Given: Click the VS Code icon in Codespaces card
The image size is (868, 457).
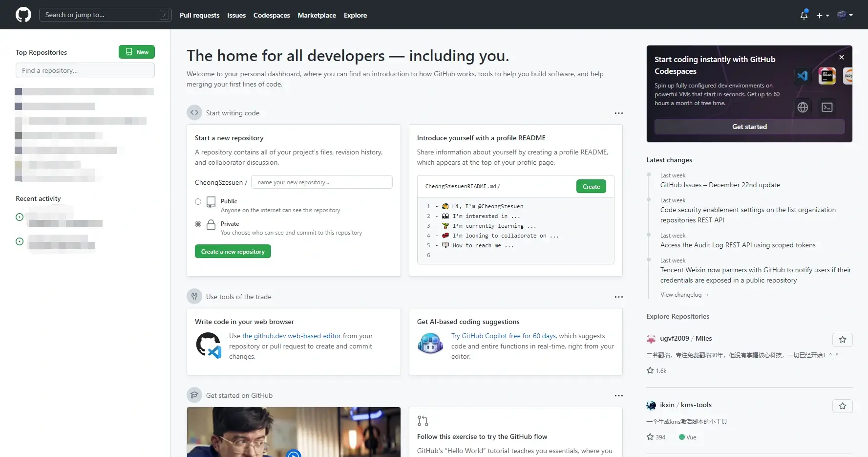Looking at the screenshot, I should 802,76.
